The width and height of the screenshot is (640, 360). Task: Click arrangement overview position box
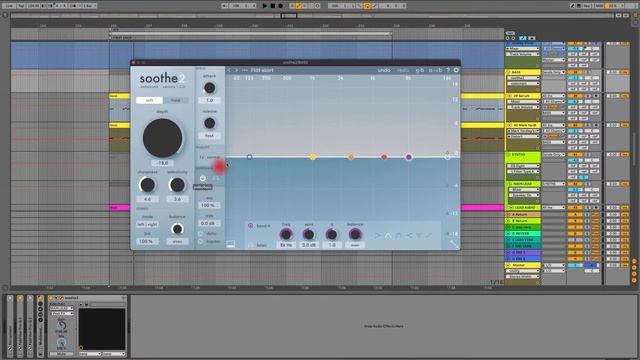click(x=289, y=16)
